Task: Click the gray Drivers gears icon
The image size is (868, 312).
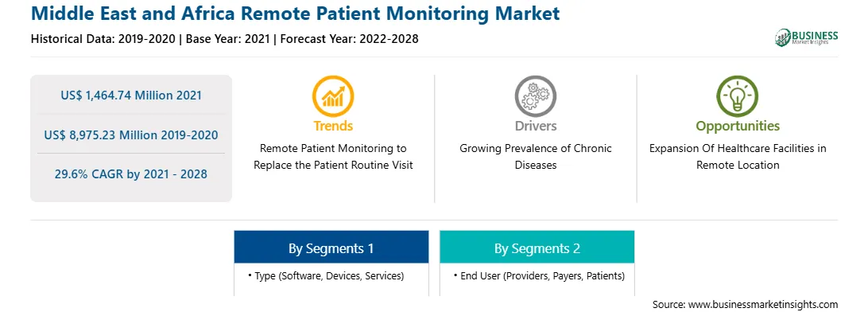Action: [x=535, y=96]
